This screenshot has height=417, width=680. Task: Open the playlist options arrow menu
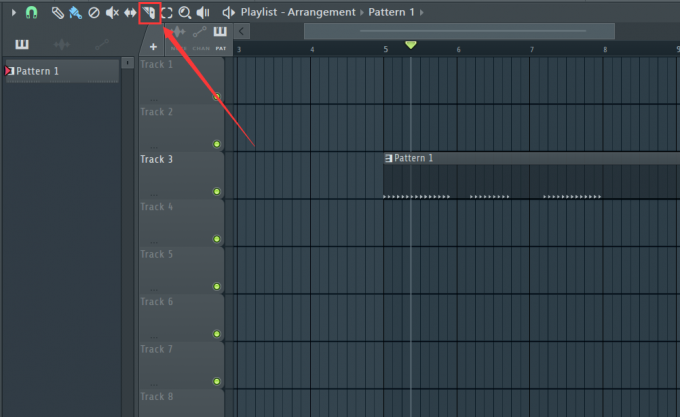tap(14, 12)
